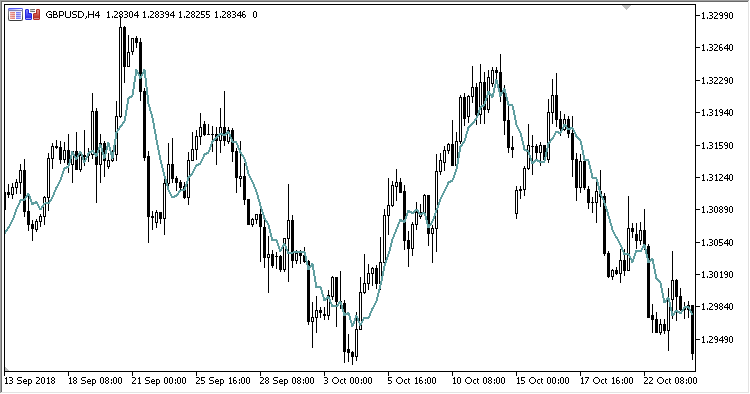Click the 1.29840 price scale label
Viewport: 750px width, 394px height.
click(x=717, y=307)
